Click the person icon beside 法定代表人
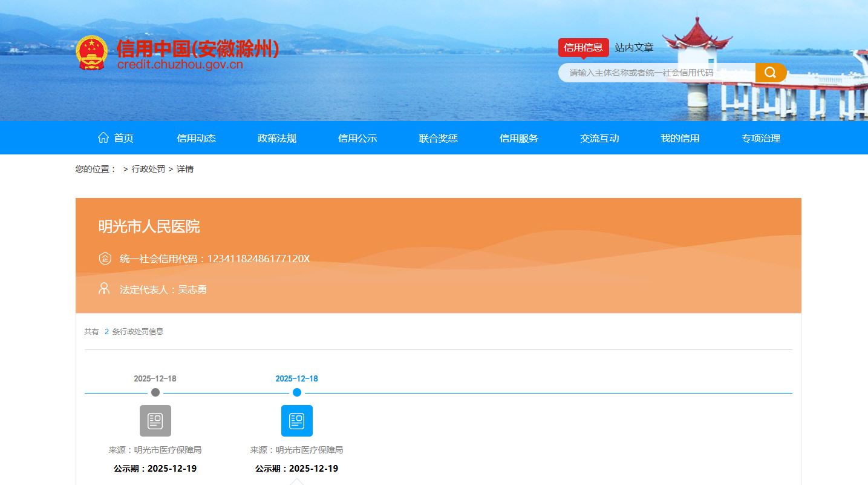 pyautogui.click(x=104, y=288)
